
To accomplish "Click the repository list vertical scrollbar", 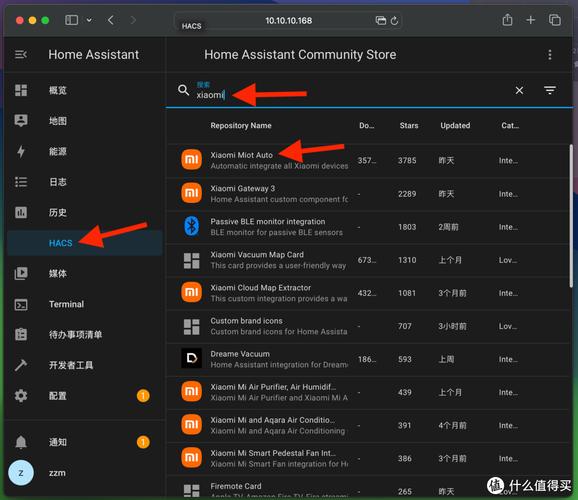I will pos(571,216).
